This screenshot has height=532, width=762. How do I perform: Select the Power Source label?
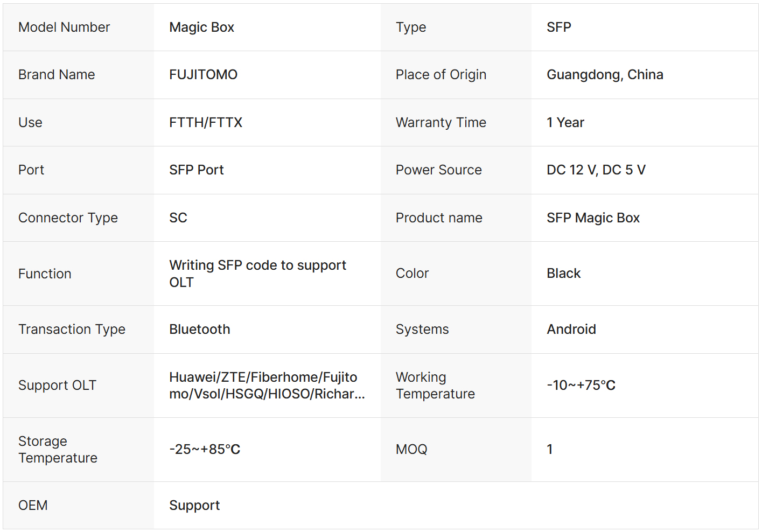(x=438, y=170)
